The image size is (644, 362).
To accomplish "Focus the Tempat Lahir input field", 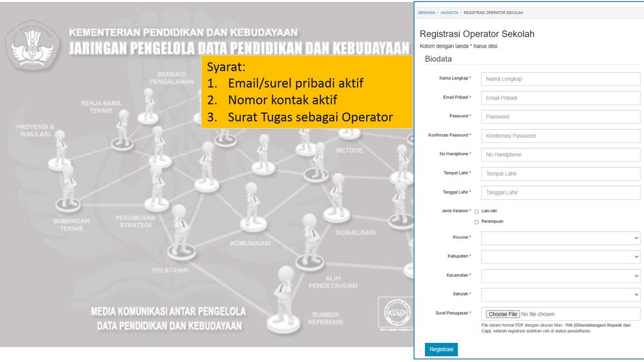I will tap(560, 173).
